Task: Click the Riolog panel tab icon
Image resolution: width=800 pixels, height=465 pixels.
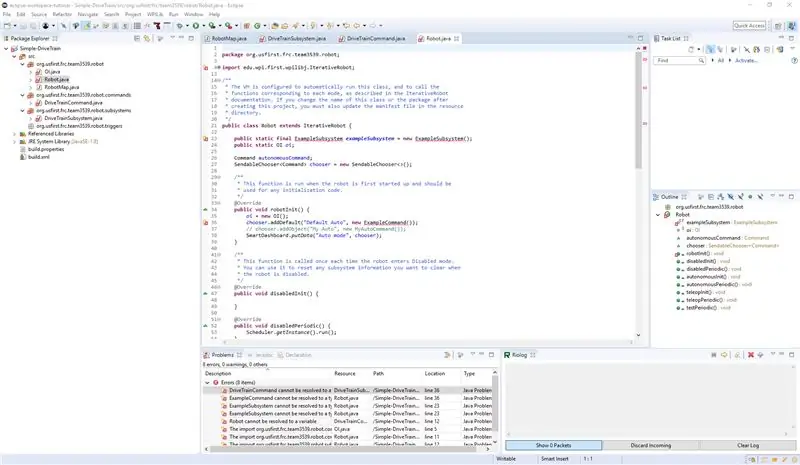Action: [x=507, y=355]
